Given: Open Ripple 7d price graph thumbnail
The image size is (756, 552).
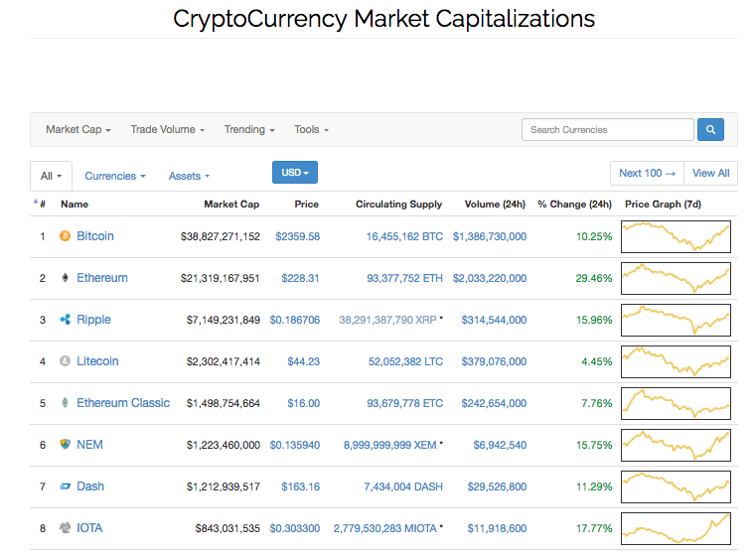Looking at the screenshot, I should (676, 320).
